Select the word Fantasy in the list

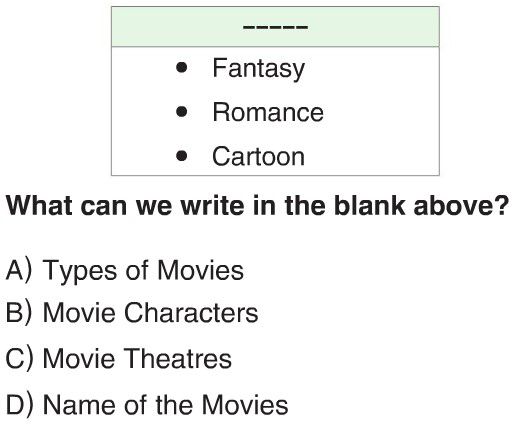click(259, 69)
